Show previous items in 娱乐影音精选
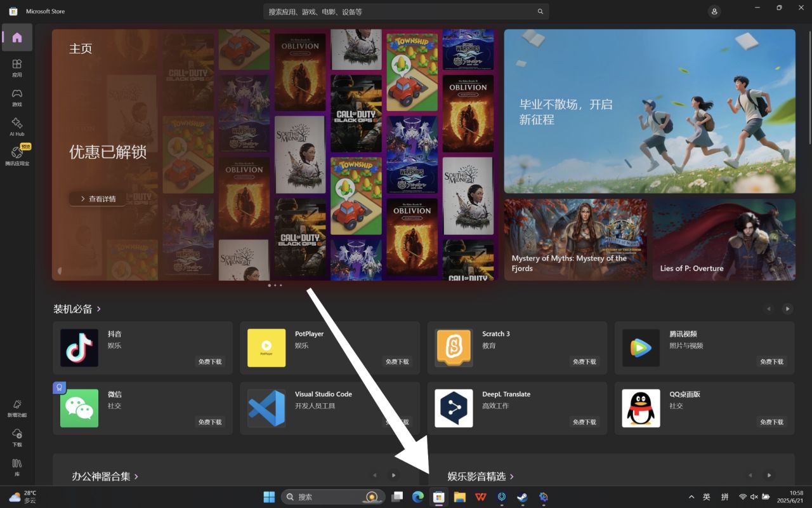This screenshot has height=508, width=812. click(750, 475)
